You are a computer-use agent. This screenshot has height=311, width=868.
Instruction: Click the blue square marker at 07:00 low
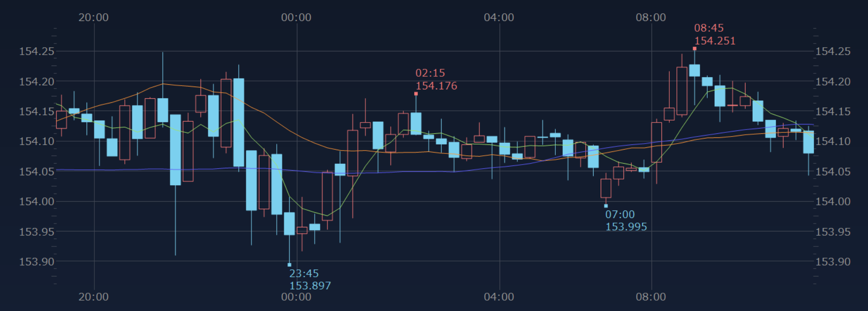pos(606,206)
